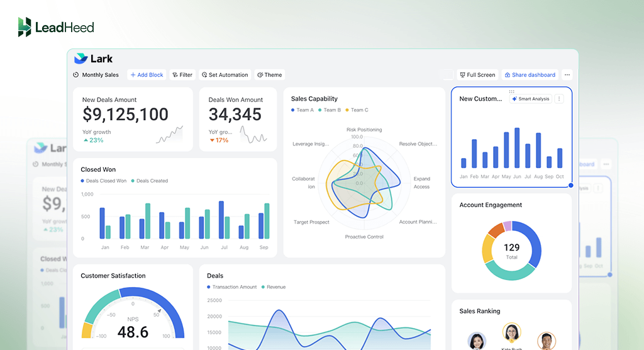Viewport: 644px width, 350px height.
Task: Click the Lark bird logo icon
Action: [x=81, y=59]
